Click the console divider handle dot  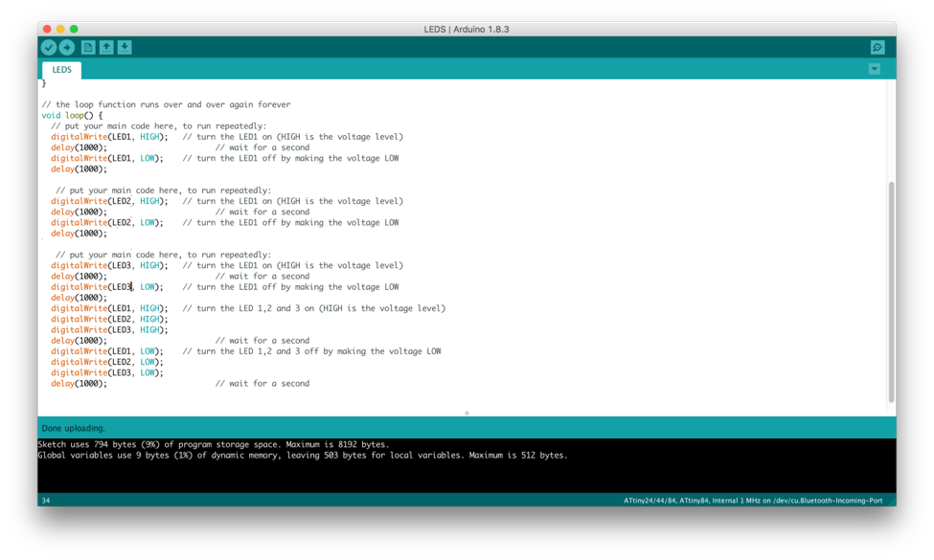(467, 413)
